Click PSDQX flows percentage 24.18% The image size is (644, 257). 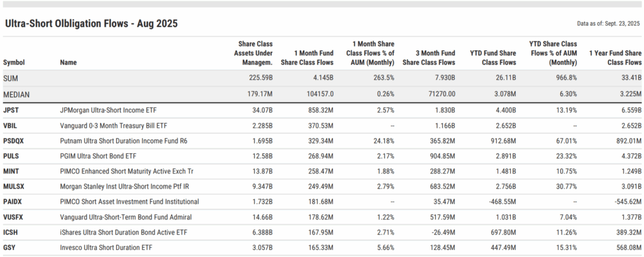pyautogui.click(x=385, y=141)
